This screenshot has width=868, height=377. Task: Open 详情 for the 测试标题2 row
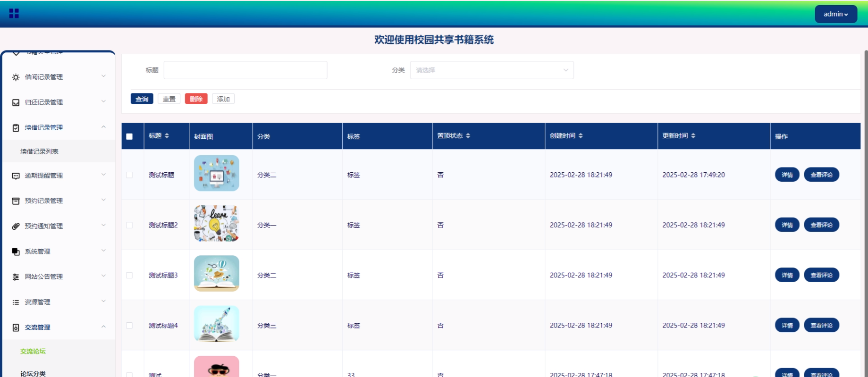(787, 225)
